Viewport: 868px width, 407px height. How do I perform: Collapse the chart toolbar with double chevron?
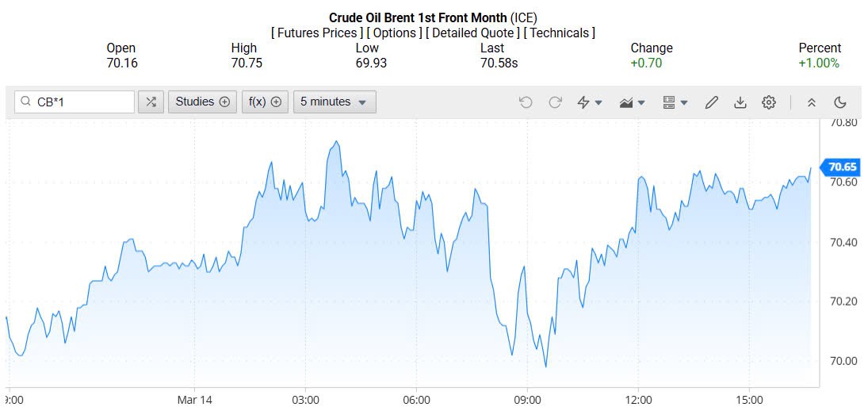811,102
